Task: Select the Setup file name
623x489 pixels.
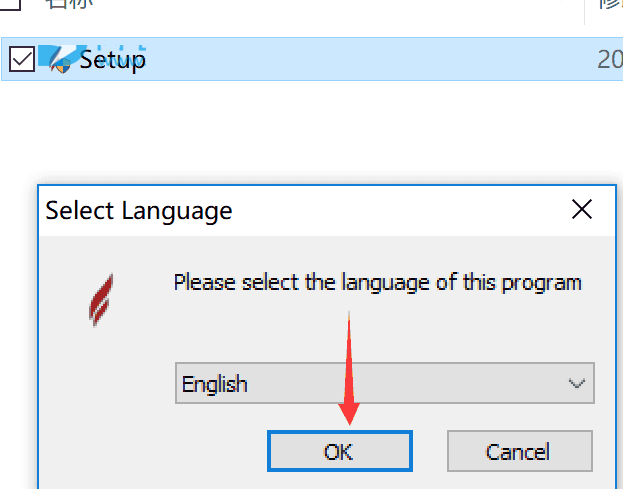Action: [112, 60]
